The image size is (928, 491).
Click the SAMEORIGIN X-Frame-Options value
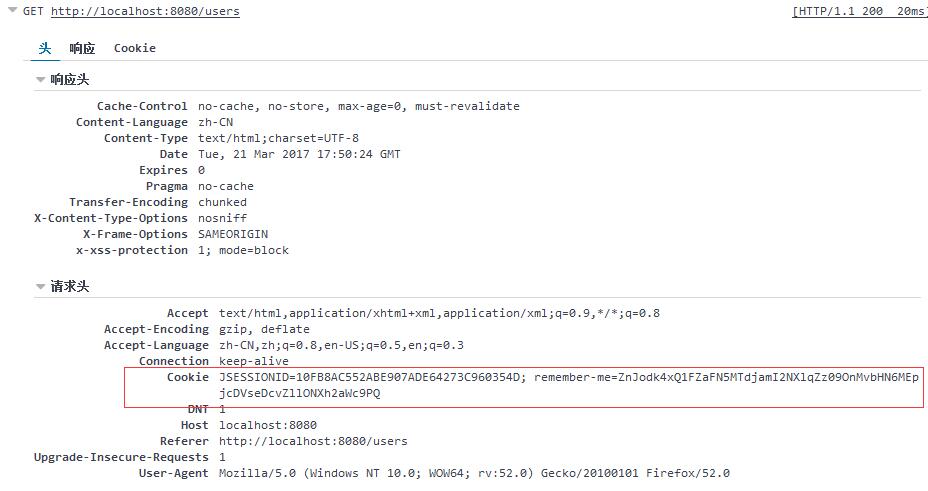click(x=219, y=234)
